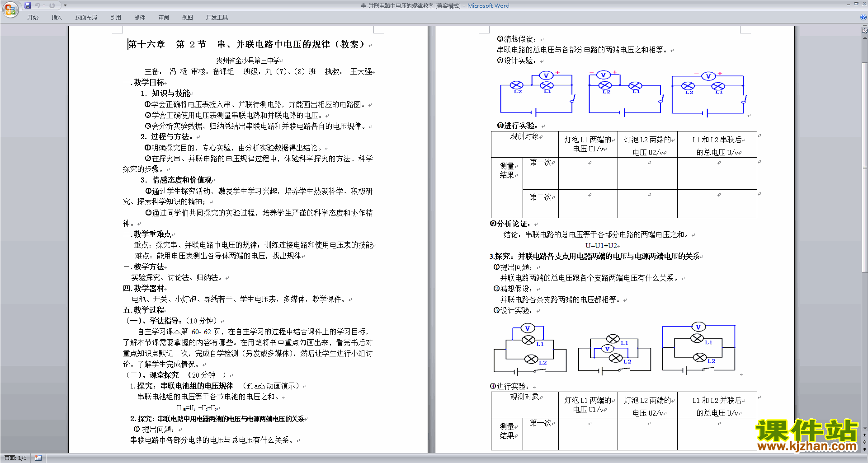Click the vertical scrollbar up arrow
Screen dimensions: 868x463
click(865, 38)
